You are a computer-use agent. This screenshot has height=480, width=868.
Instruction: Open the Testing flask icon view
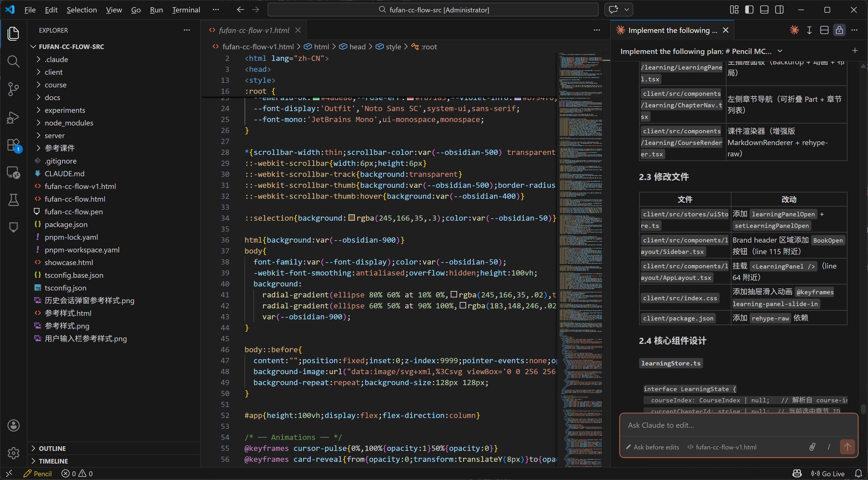(13, 200)
